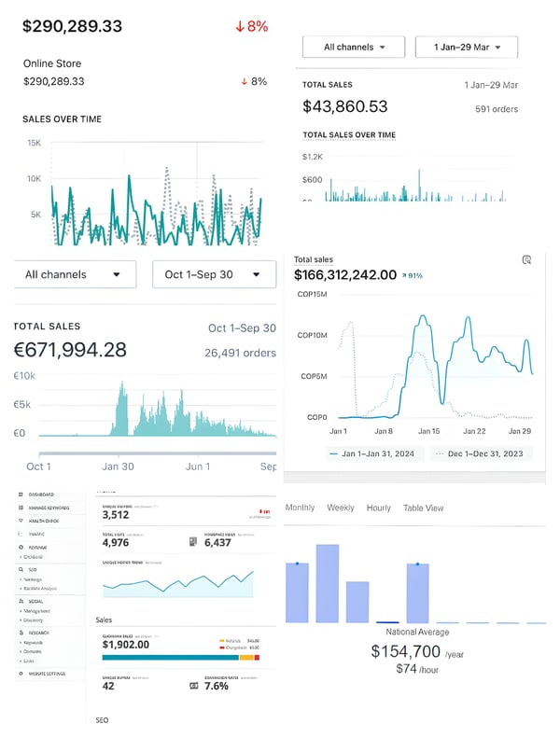
Task: Click the $154,700 /year national average
Action: (x=417, y=652)
